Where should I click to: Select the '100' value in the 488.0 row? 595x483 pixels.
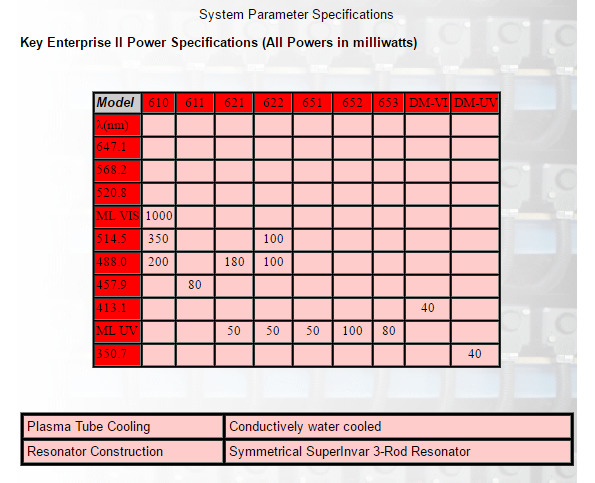pyautogui.click(x=273, y=263)
